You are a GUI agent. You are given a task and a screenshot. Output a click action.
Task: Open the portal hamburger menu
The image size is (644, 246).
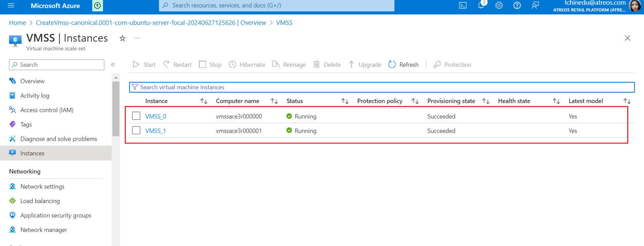tap(11, 5)
